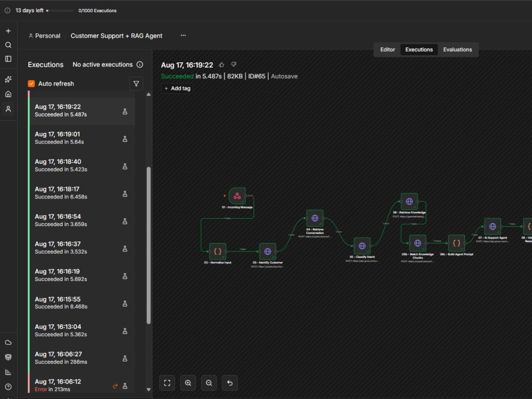Open the Aug 17, 16:16:19 execution

coord(81,276)
